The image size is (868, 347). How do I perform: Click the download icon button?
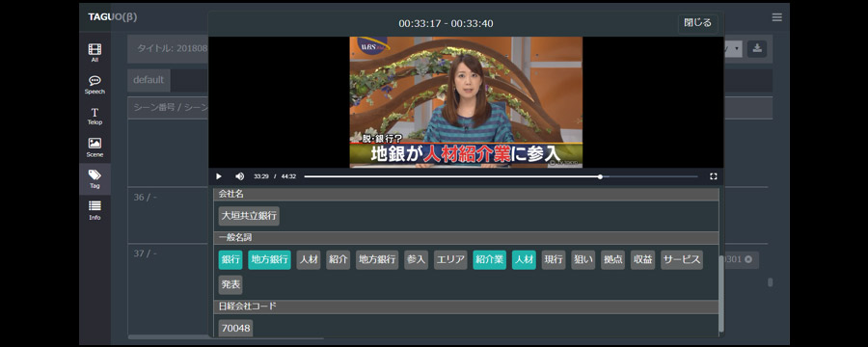coord(757,49)
